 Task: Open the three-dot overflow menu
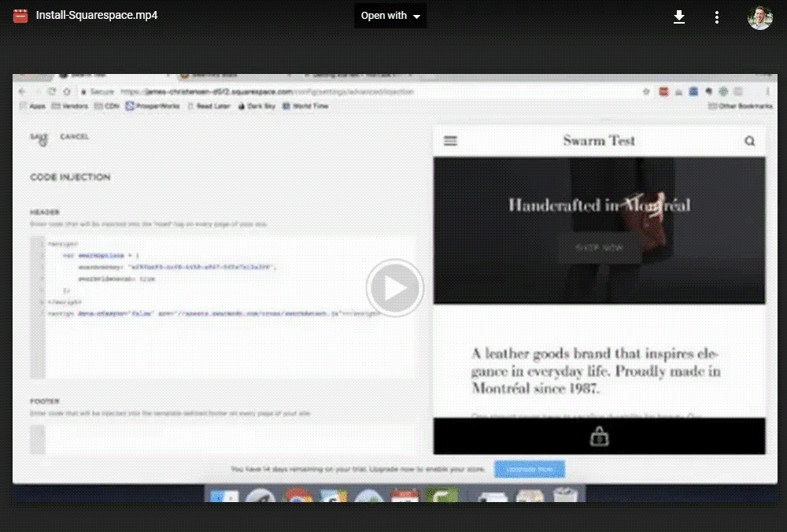click(x=717, y=16)
